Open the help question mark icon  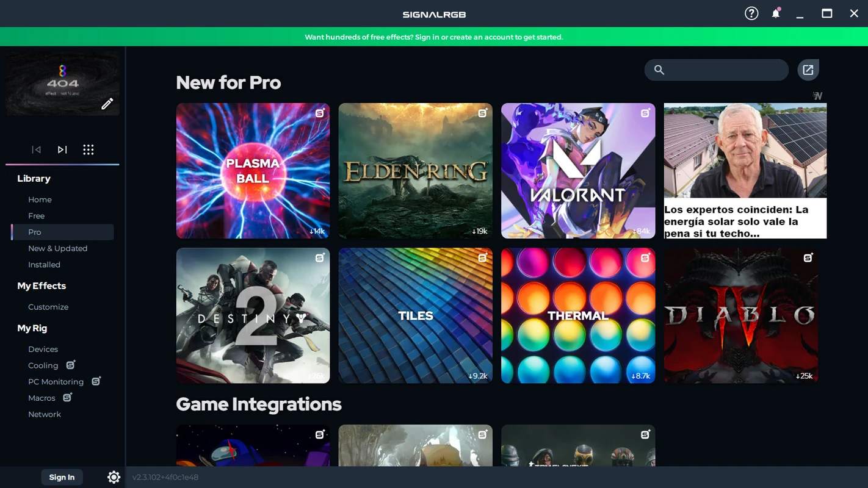click(751, 13)
